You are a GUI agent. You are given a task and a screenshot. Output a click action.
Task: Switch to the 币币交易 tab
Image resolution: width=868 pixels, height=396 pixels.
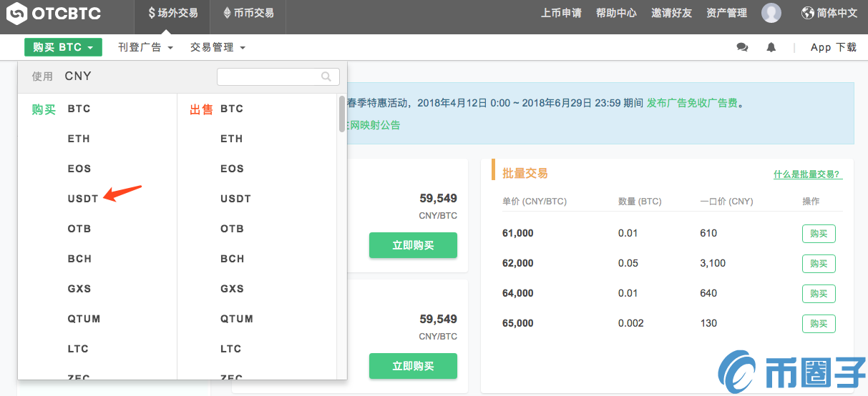click(249, 13)
